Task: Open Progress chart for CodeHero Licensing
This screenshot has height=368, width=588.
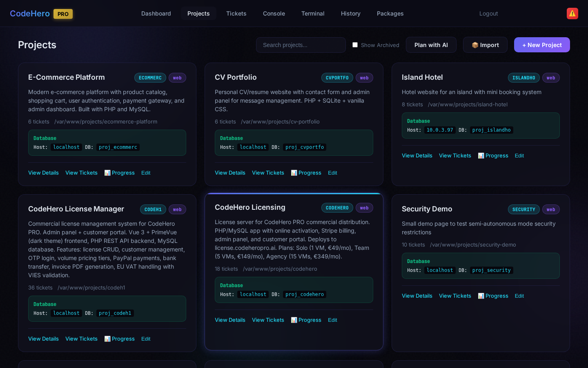Action: [x=306, y=320]
